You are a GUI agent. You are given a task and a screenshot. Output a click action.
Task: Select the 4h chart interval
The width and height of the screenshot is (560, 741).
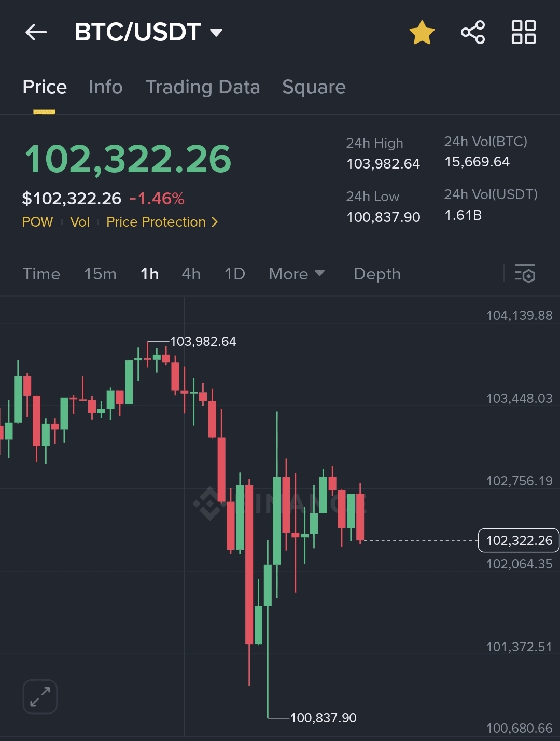(191, 274)
